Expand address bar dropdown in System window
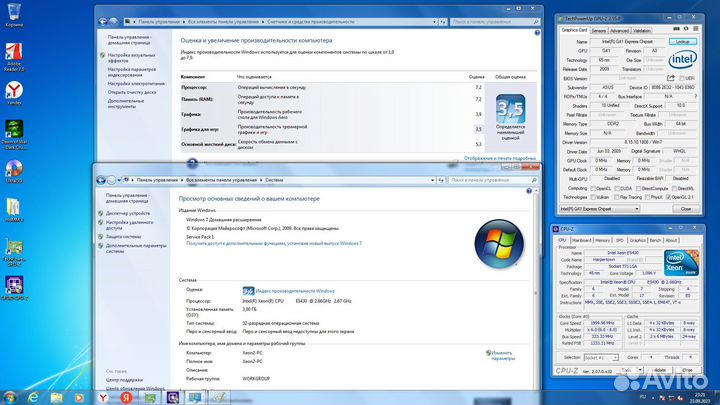 (433, 180)
